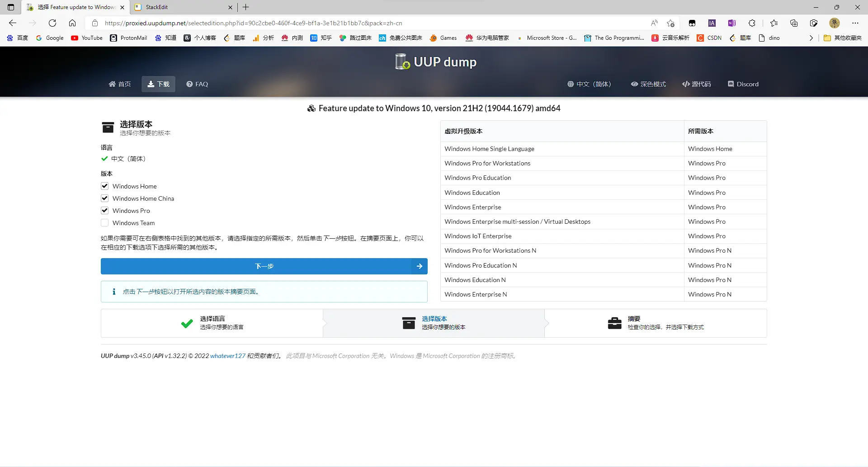This screenshot has width=868, height=467.
Task: Open 源代码 source code link
Action: click(x=697, y=84)
